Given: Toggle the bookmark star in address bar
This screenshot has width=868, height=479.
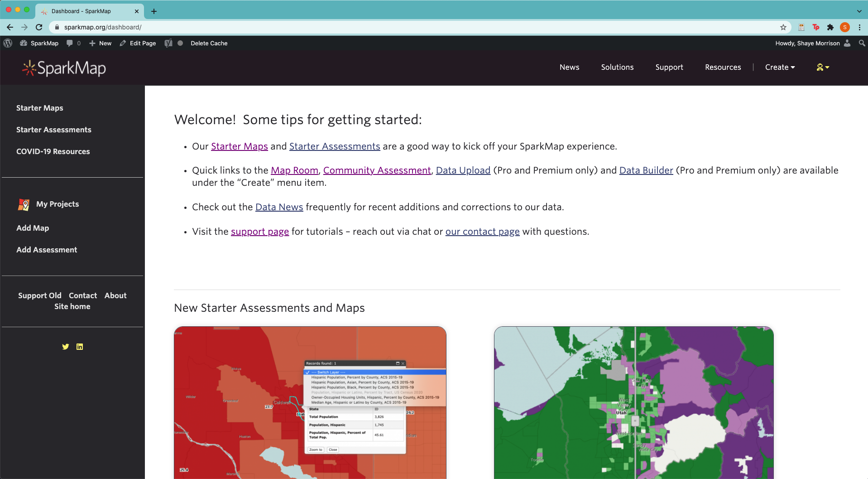Looking at the screenshot, I should tap(784, 27).
